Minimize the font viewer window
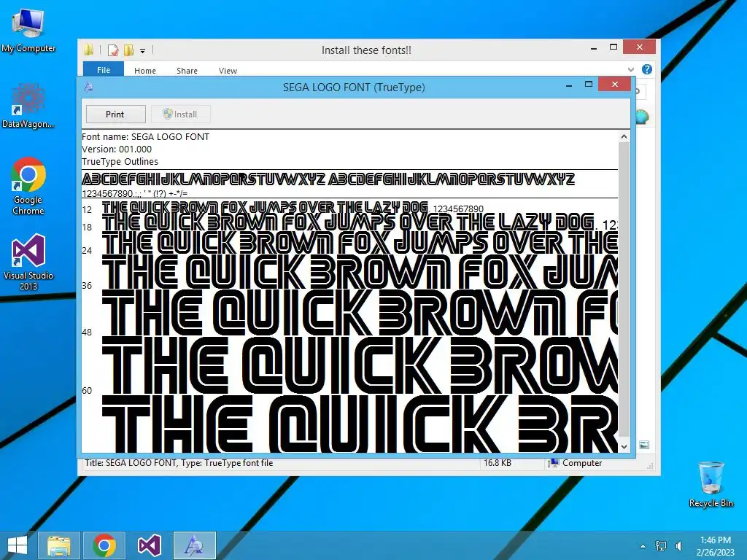Screen dimensions: 747x560 (x=569, y=85)
